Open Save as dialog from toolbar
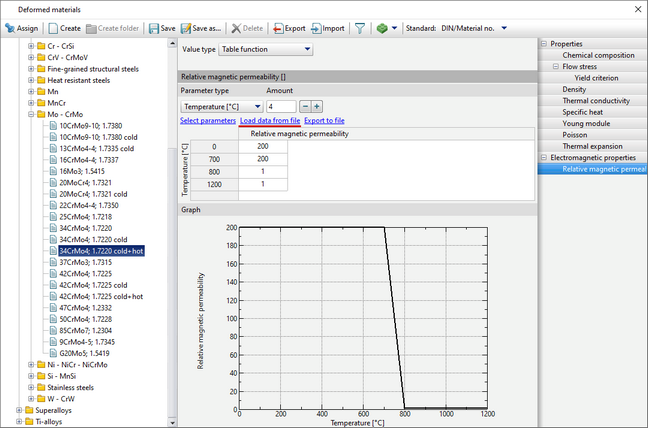648x428 pixels. (203, 28)
